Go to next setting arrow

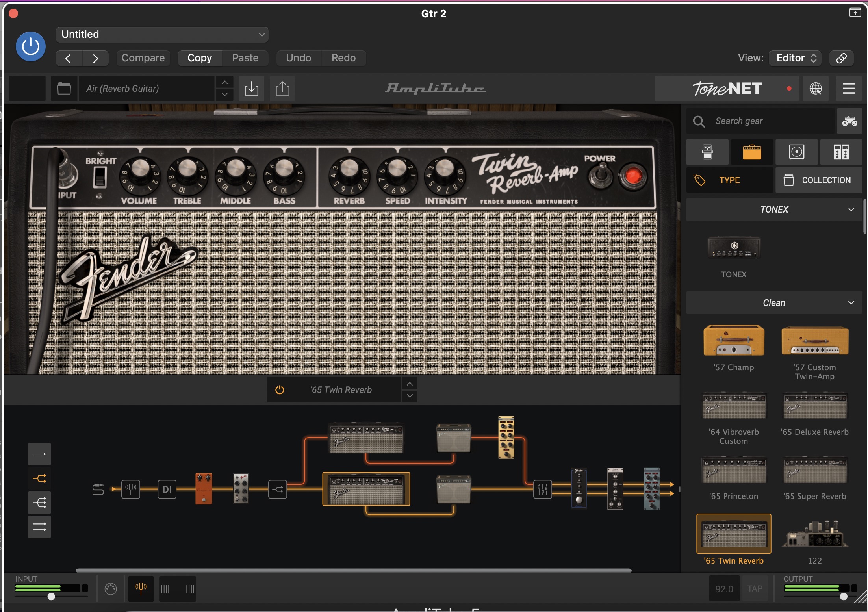(x=96, y=58)
